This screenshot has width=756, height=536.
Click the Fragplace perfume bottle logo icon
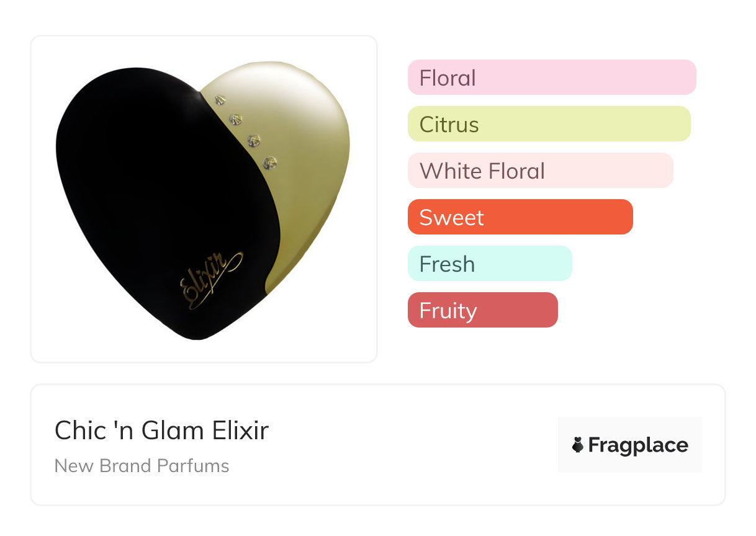coord(578,445)
